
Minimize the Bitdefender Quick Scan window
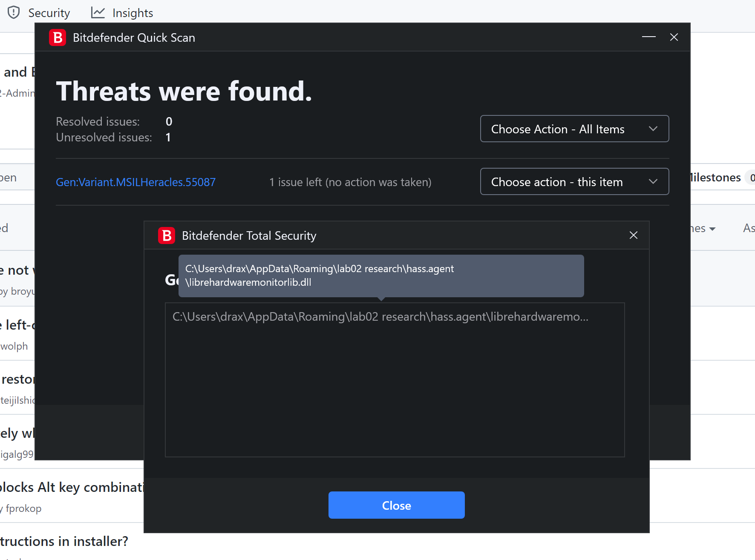pos(648,37)
